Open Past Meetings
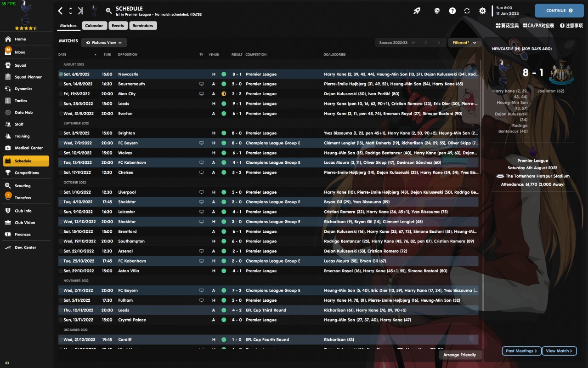This screenshot has height=368, width=588. 521,351
